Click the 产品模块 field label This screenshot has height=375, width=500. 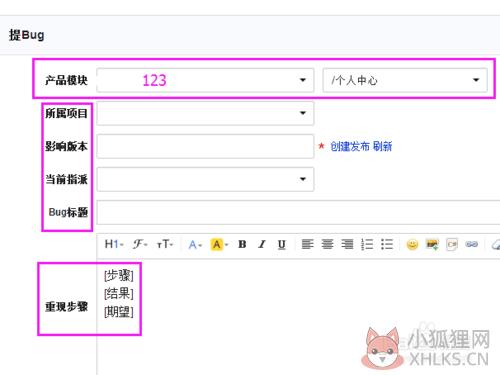[66, 80]
